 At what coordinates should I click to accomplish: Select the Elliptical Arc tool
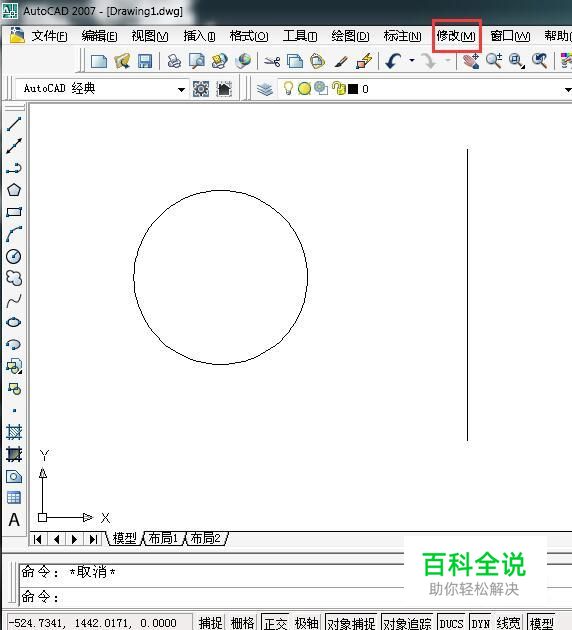(x=14, y=344)
